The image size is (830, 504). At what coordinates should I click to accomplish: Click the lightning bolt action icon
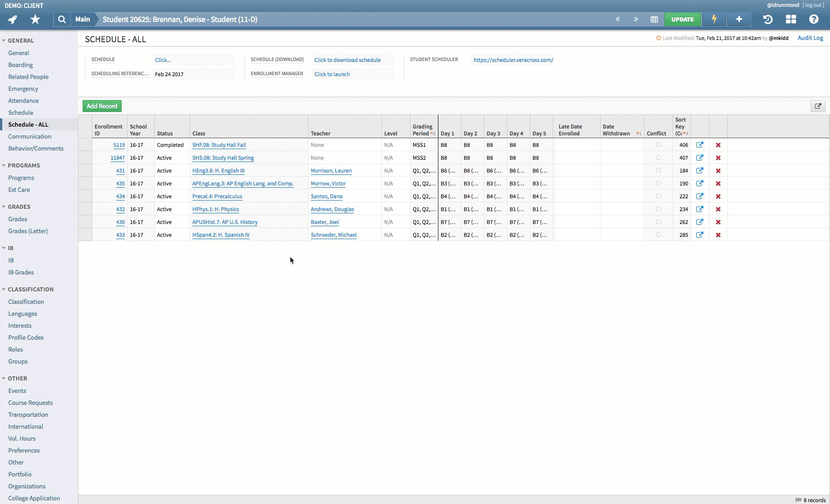coord(714,19)
